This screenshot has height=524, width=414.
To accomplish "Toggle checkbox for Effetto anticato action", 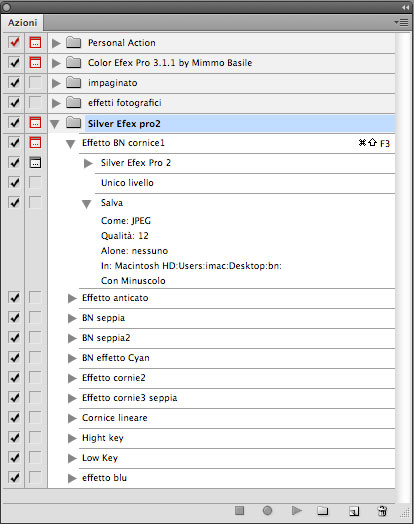I will coord(14,297).
